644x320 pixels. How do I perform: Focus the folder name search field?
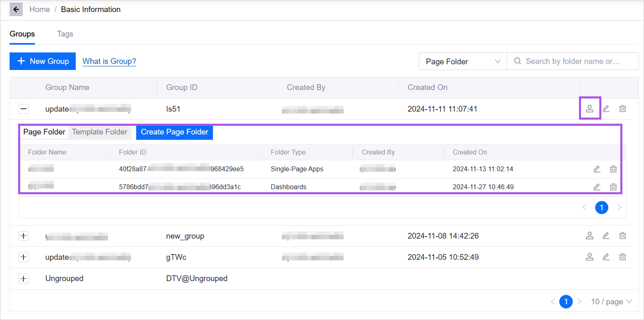click(x=573, y=61)
